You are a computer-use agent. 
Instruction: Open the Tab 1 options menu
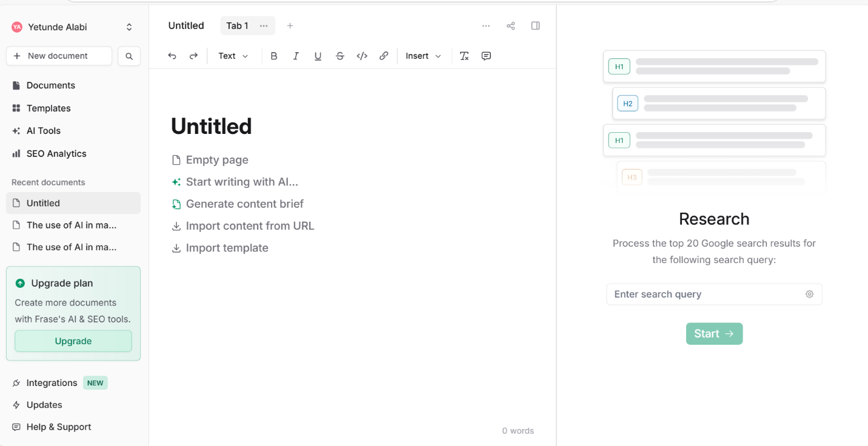point(264,25)
